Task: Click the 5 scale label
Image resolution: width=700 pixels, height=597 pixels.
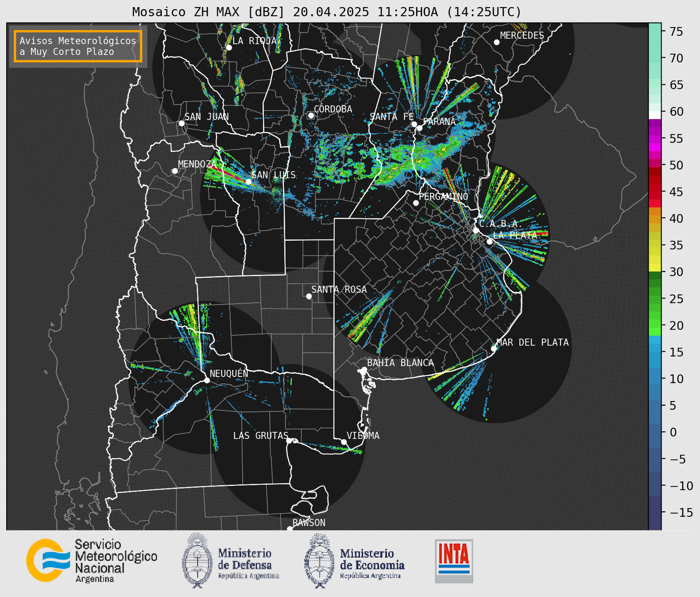Action: click(x=673, y=406)
